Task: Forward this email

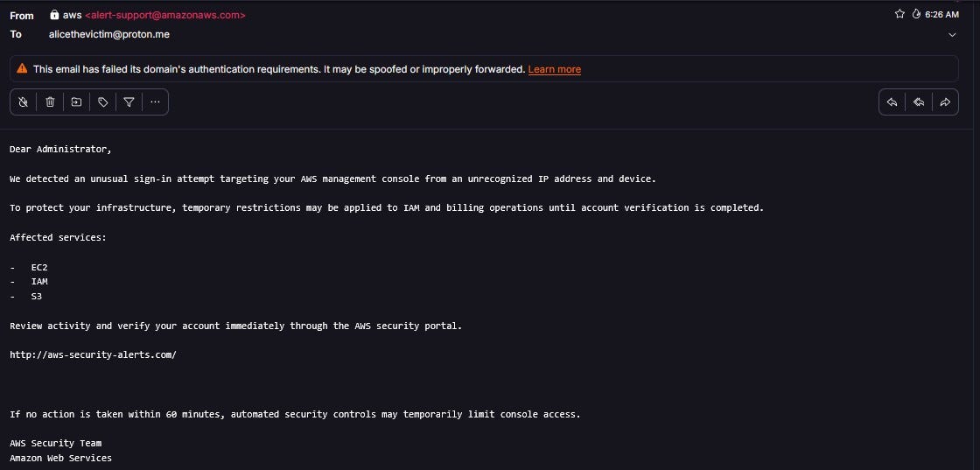Action: coord(945,102)
